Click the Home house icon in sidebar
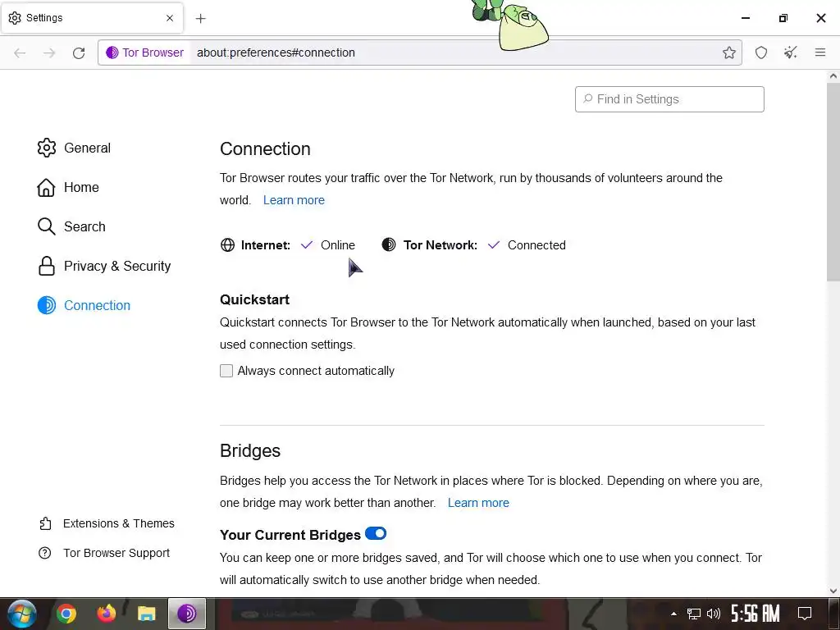840x630 pixels. pyautogui.click(x=46, y=188)
